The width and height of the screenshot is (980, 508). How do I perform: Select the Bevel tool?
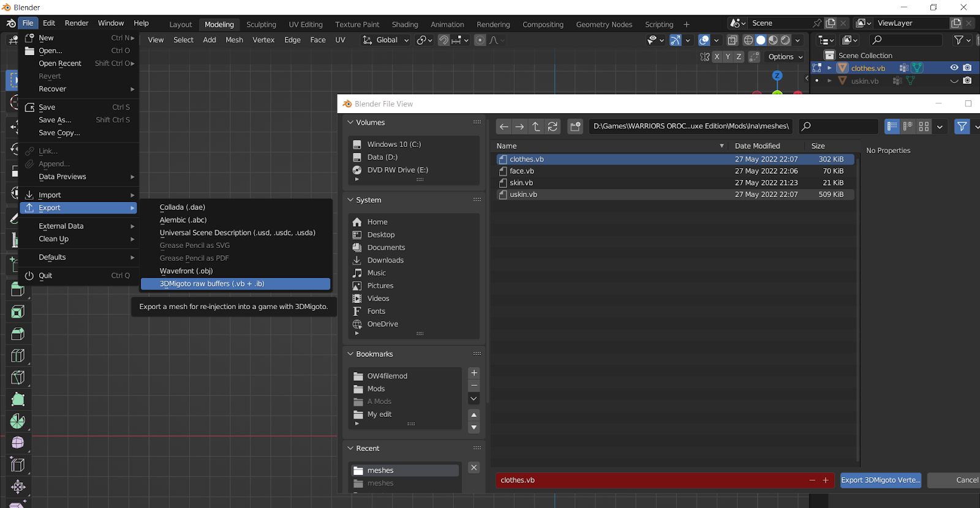(x=18, y=334)
